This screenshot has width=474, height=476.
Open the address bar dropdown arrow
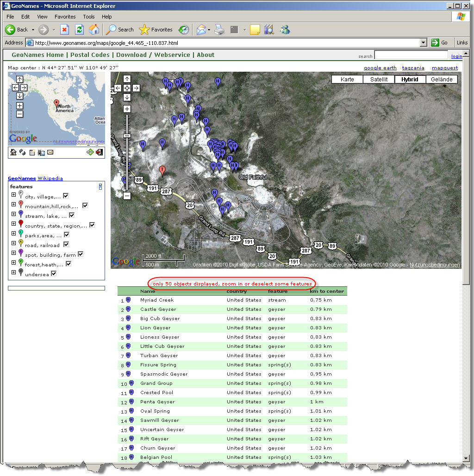coord(423,43)
